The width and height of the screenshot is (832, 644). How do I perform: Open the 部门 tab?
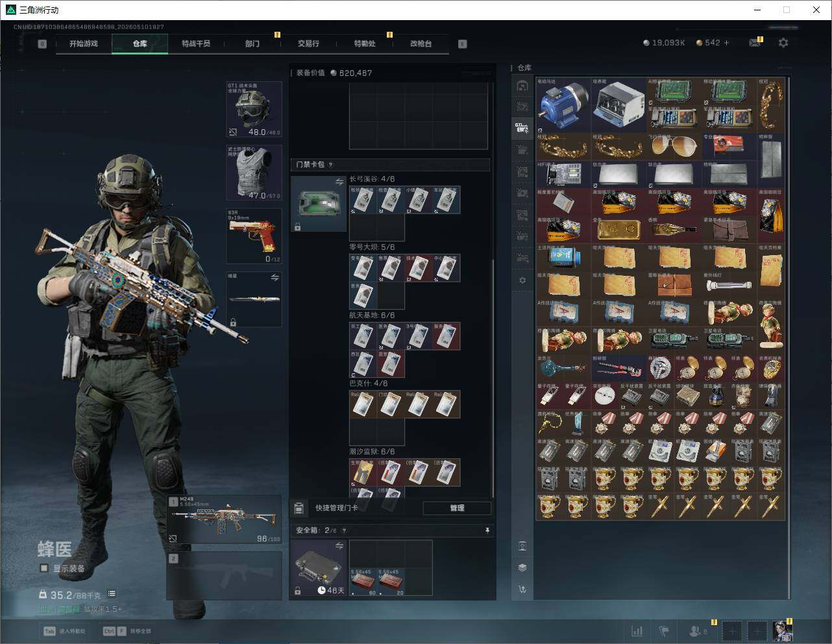pyautogui.click(x=252, y=43)
